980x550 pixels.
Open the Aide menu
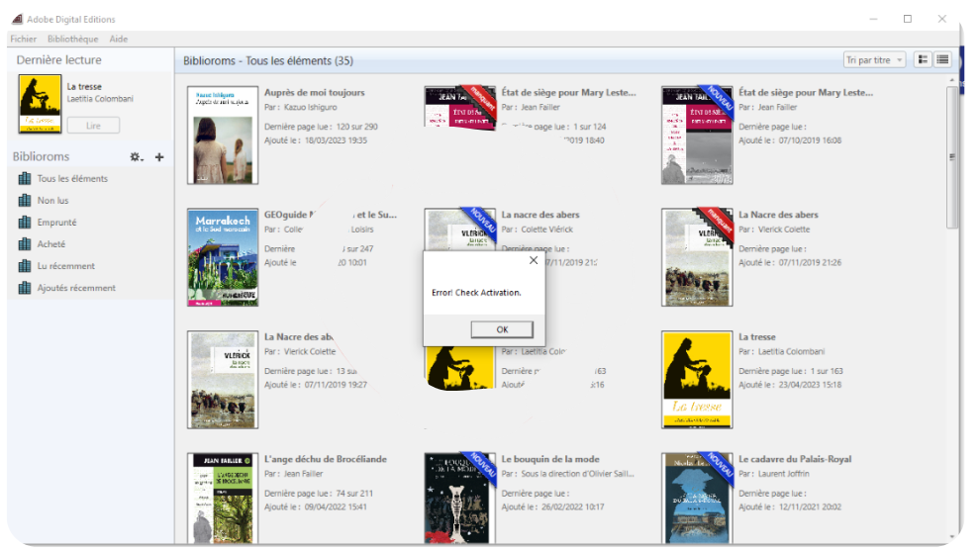click(119, 39)
